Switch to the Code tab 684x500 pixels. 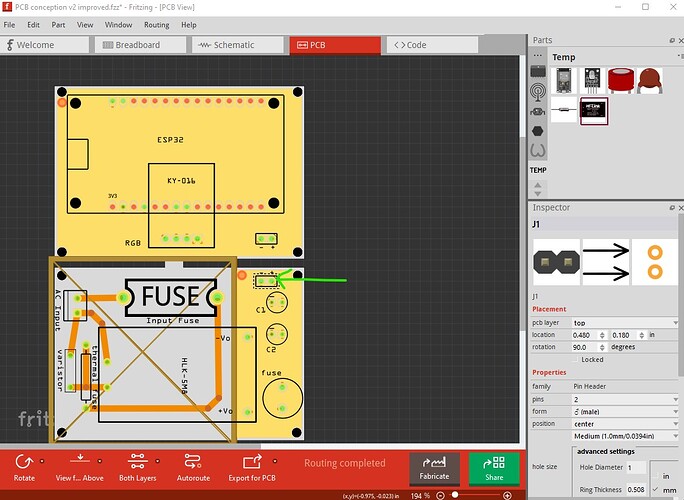tap(432, 45)
